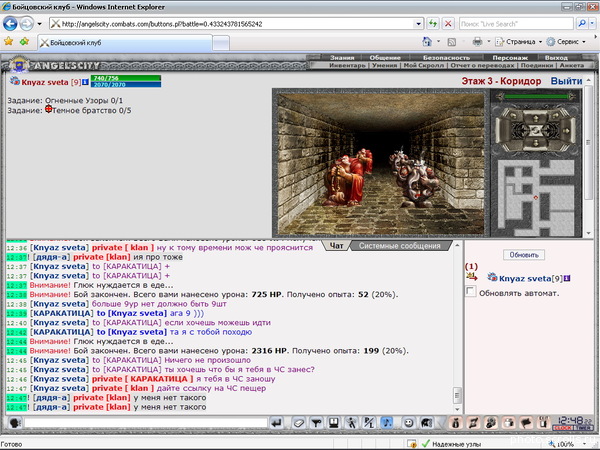
Task: Click the letter conversion icon in chat toolbar
Action: (369, 423)
